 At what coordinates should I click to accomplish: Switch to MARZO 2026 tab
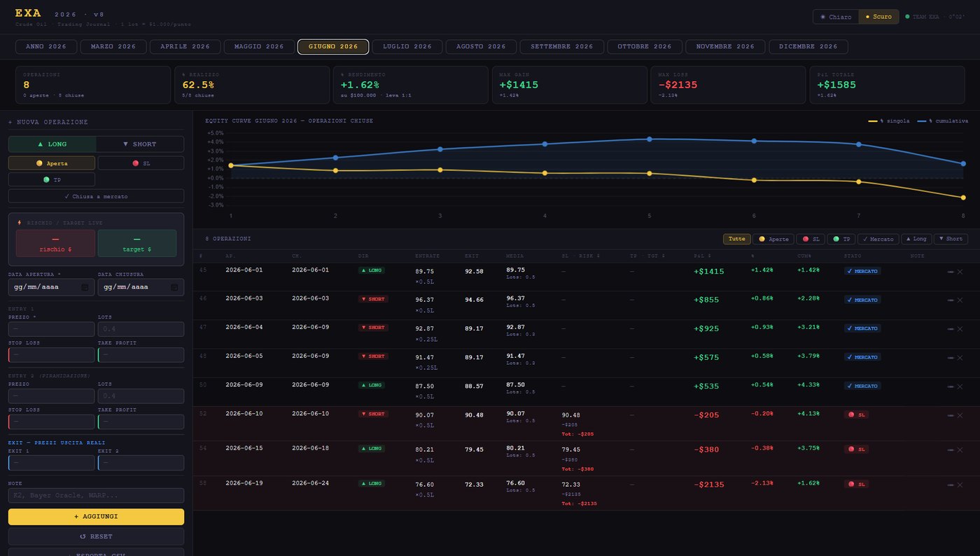113,46
